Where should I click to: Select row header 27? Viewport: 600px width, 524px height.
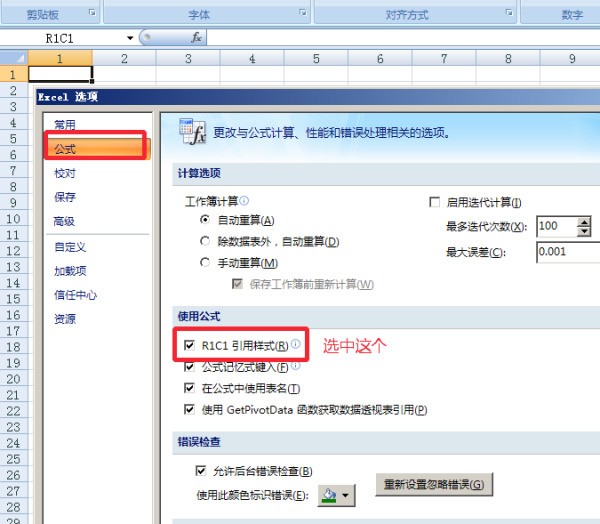click(14, 491)
